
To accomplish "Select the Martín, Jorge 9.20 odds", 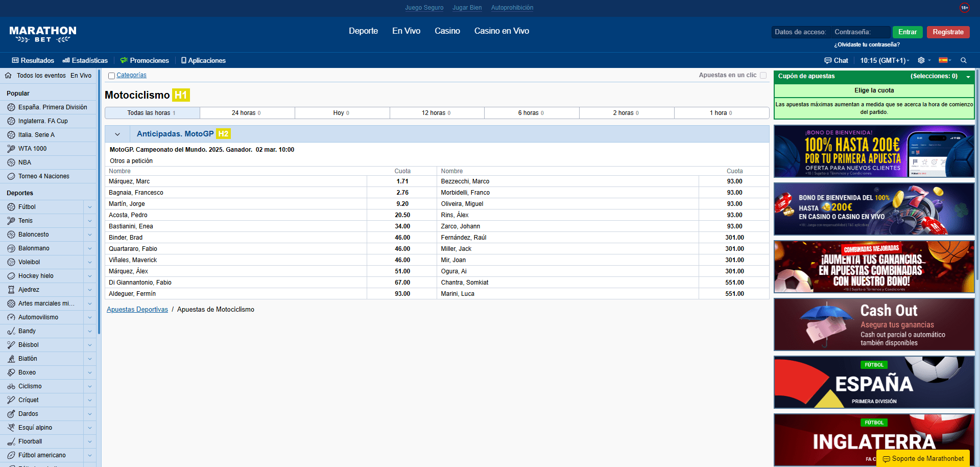I will [402, 204].
